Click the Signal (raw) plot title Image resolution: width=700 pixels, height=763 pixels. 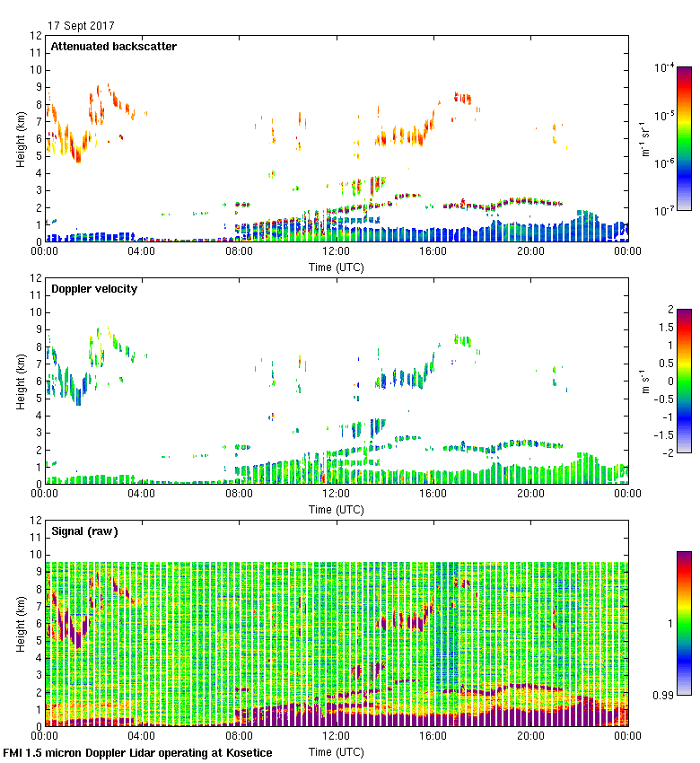84,531
